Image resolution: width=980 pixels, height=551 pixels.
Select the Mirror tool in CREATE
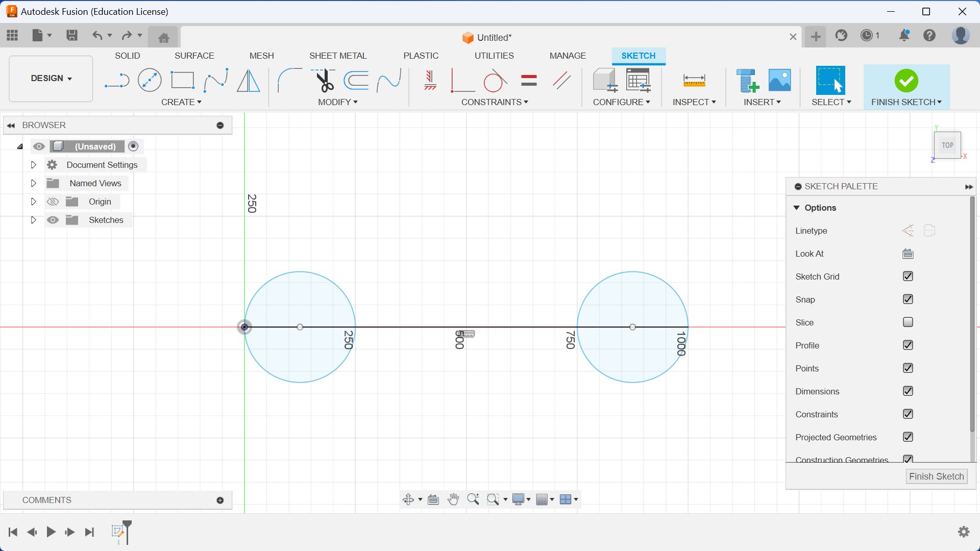(x=249, y=80)
